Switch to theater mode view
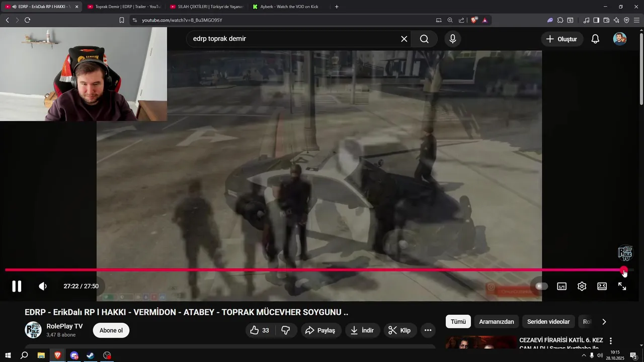Viewport: 644px width, 362px height. tap(602, 286)
